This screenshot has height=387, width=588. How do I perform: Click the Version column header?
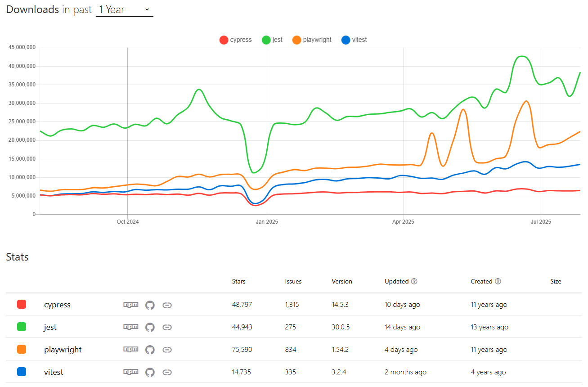point(342,281)
